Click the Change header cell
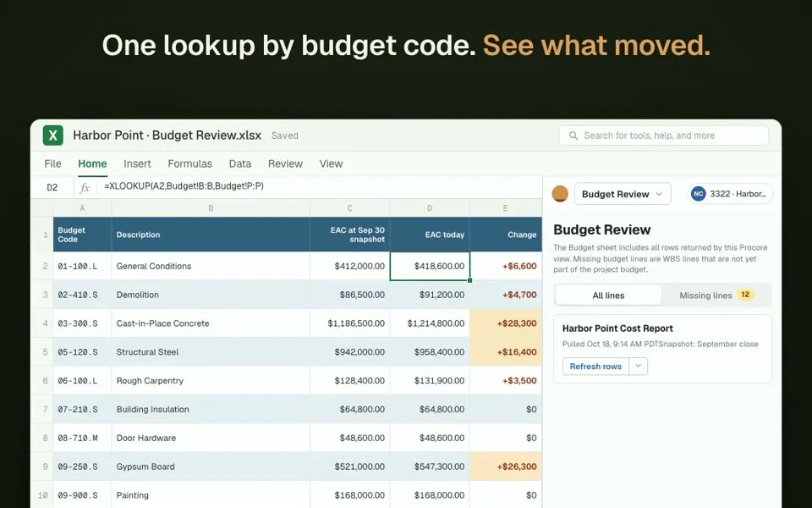The height and width of the screenshot is (508, 812). [x=506, y=235]
